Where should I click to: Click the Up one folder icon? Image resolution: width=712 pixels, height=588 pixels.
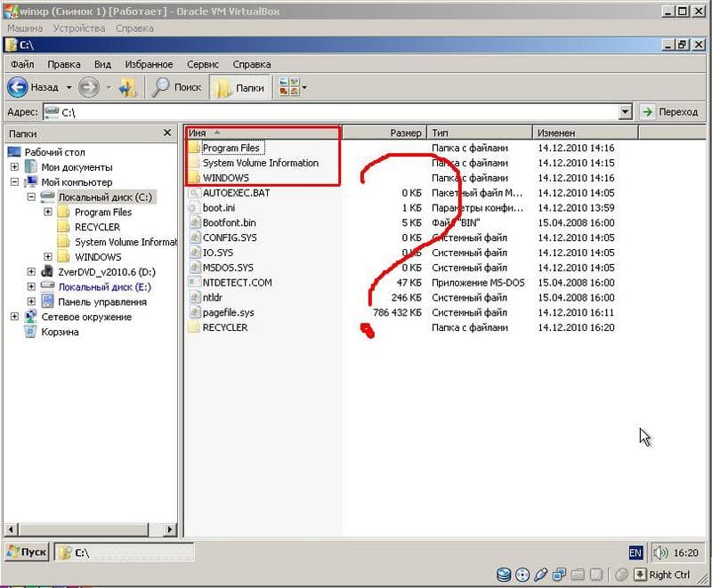(x=128, y=87)
